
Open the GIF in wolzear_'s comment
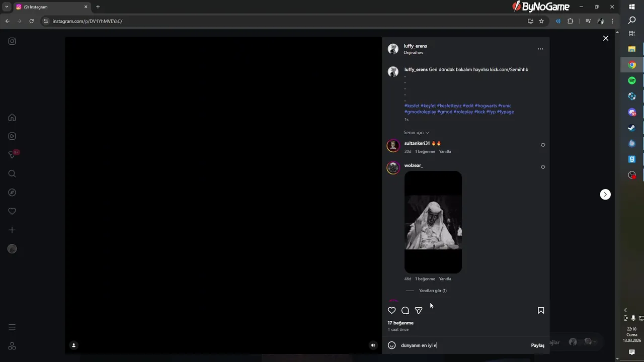pyautogui.click(x=433, y=222)
